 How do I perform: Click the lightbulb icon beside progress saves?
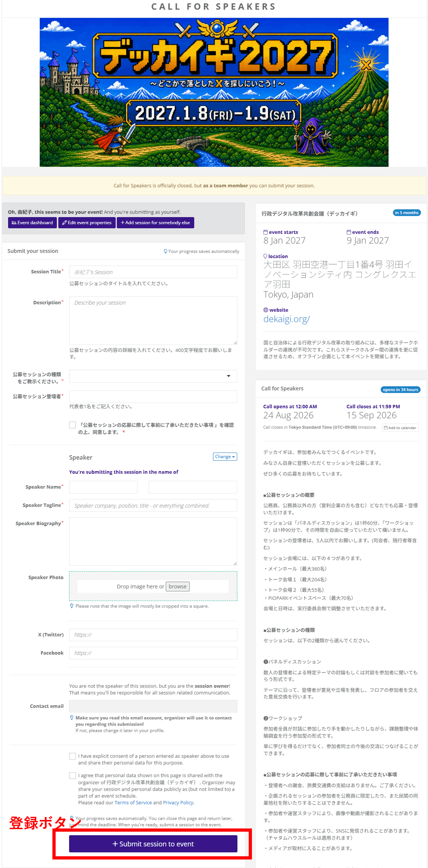(165, 251)
